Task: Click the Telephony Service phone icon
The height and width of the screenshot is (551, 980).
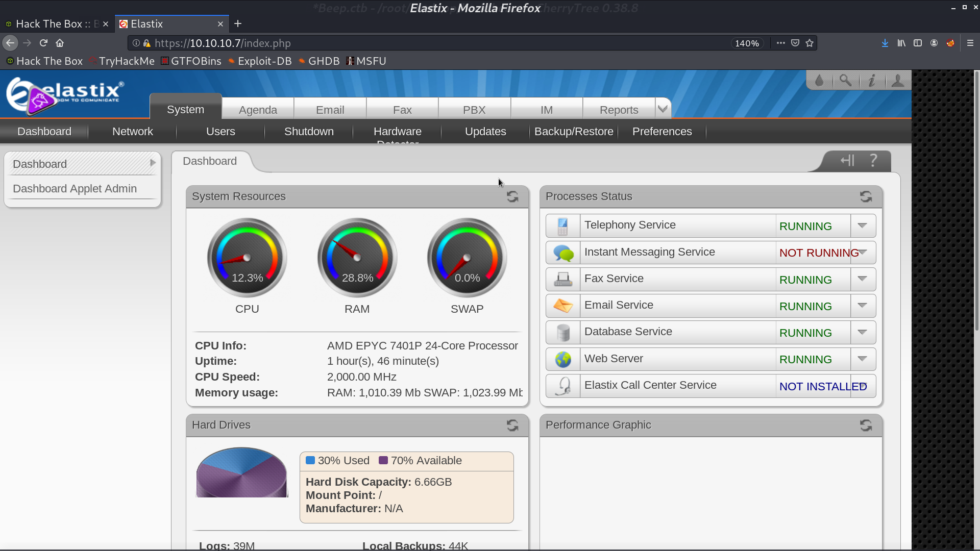Action: click(562, 226)
